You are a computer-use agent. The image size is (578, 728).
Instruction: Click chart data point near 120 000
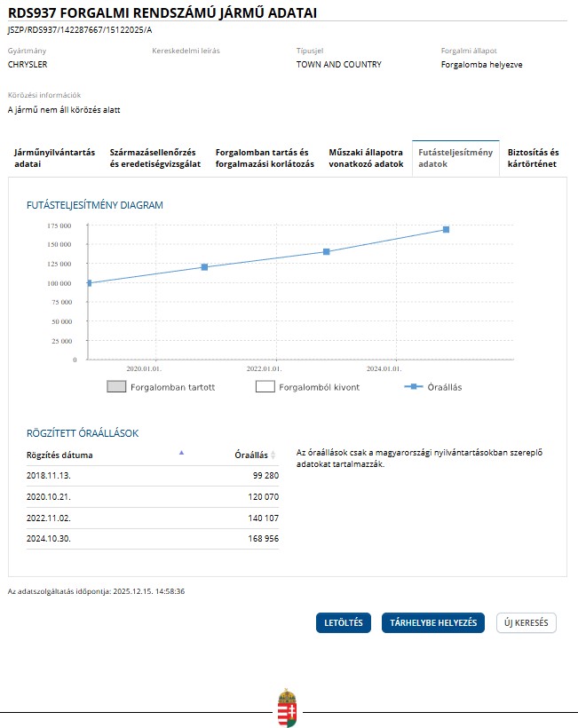[204, 267]
